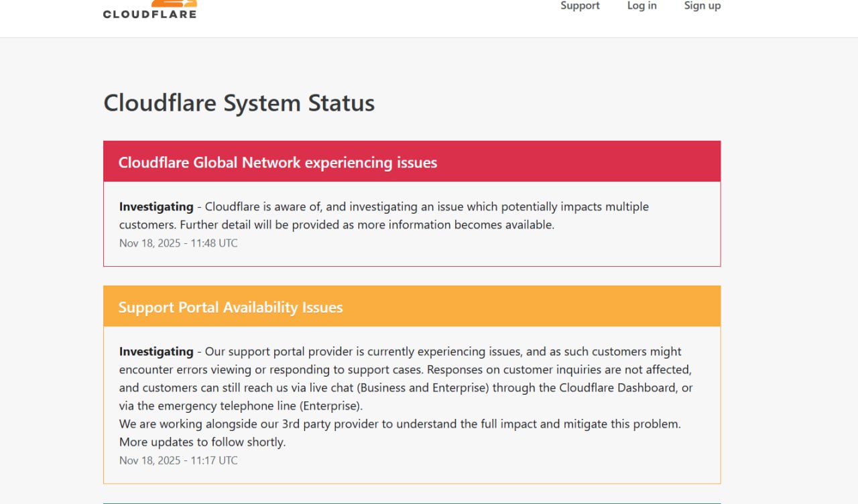Click the Nov 18, 2025 - 11:17 UTC timestamp
The width and height of the screenshot is (858, 504).
pyautogui.click(x=178, y=460)
